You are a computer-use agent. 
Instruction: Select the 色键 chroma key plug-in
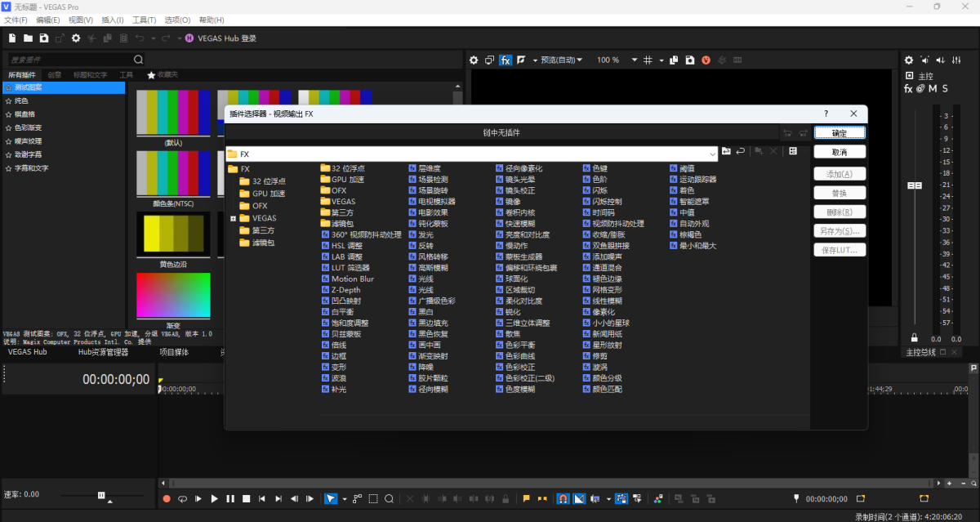coord(595,168)
